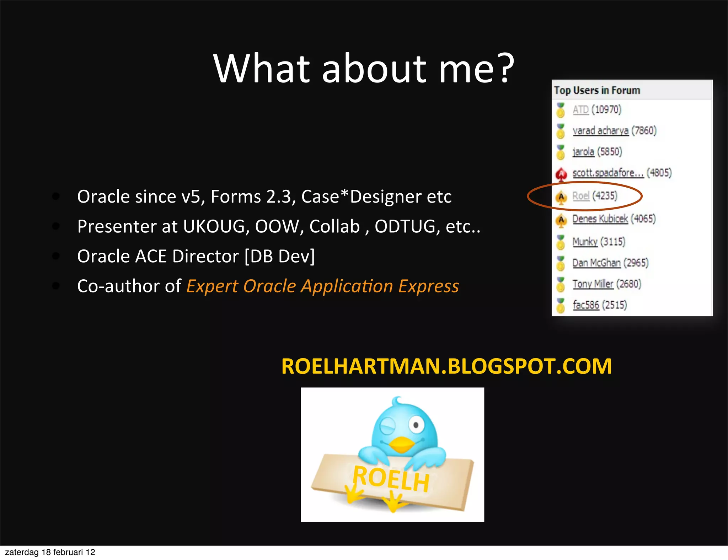This screenshot has height=560, width=728.
Task: Click the medal icon beside Munky
Action: click(561, 242)
